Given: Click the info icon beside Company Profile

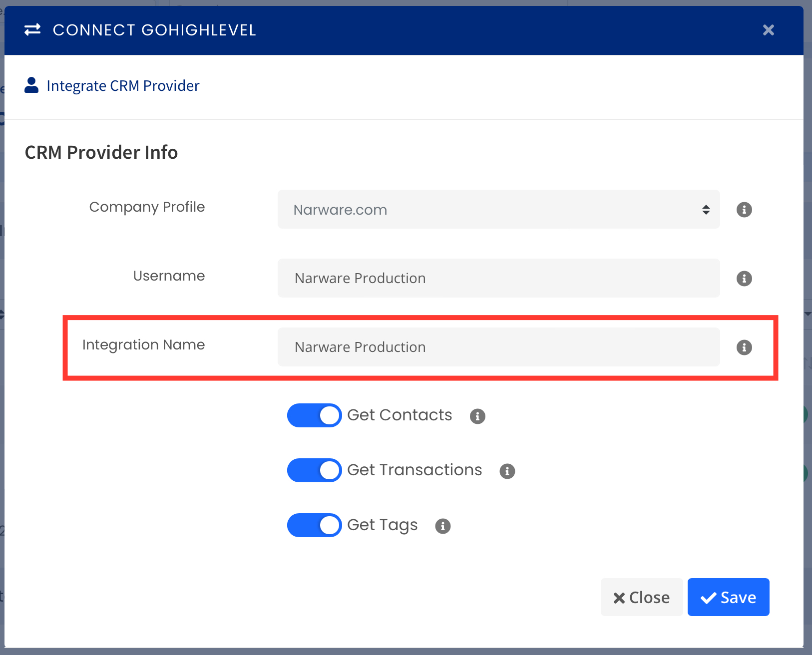Looking at the screenshot, I should pyautogui.click(x=744, y=210).
